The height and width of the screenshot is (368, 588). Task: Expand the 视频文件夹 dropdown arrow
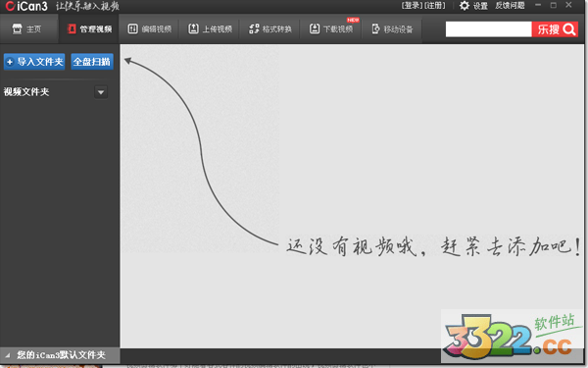click(x=101, y=92)
